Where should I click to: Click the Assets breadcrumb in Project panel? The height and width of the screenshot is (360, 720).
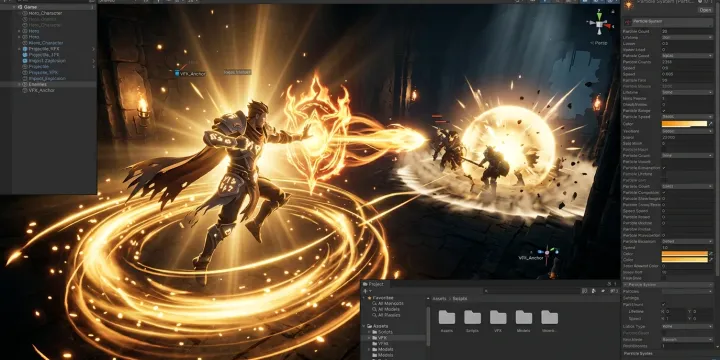(440, 298)
